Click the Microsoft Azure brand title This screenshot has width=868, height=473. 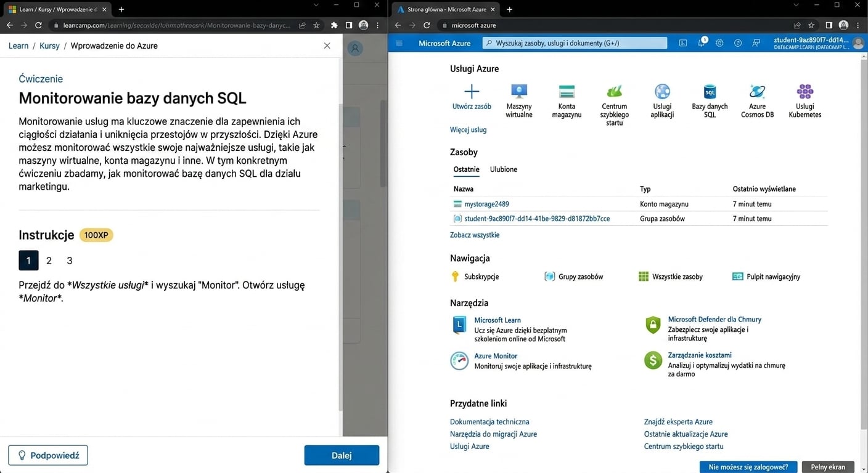[444, 43]
